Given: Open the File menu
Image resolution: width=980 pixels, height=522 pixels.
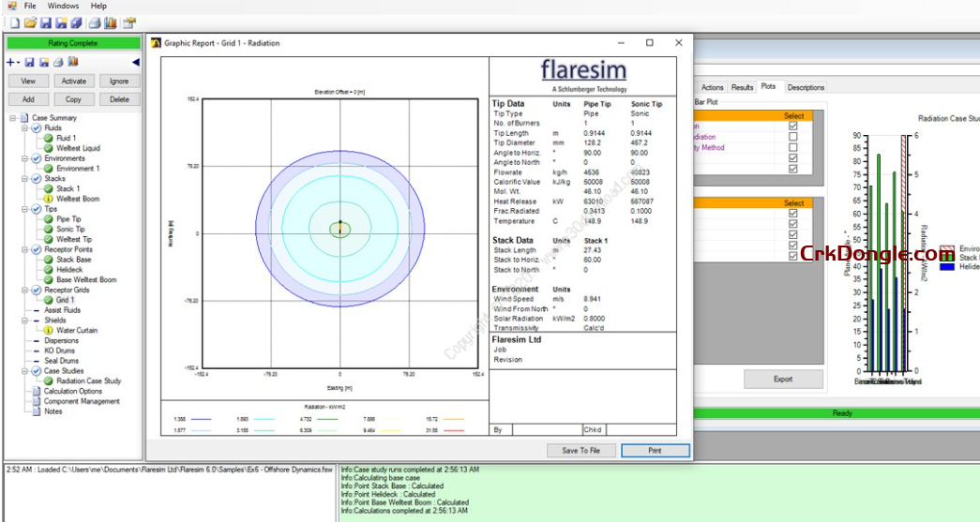Looking at the screenshot, I should 30,6.
